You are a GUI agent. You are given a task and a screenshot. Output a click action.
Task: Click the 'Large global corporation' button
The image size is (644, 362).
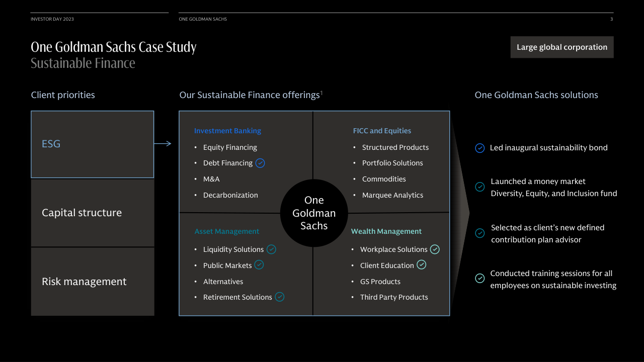pyautogui.click(x=562, y=47)
